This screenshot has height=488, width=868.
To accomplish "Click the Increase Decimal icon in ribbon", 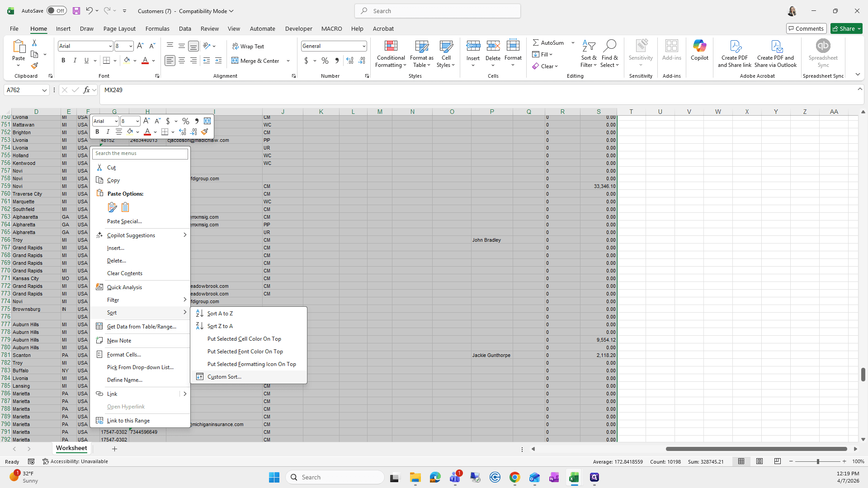I will coord(349,61).
